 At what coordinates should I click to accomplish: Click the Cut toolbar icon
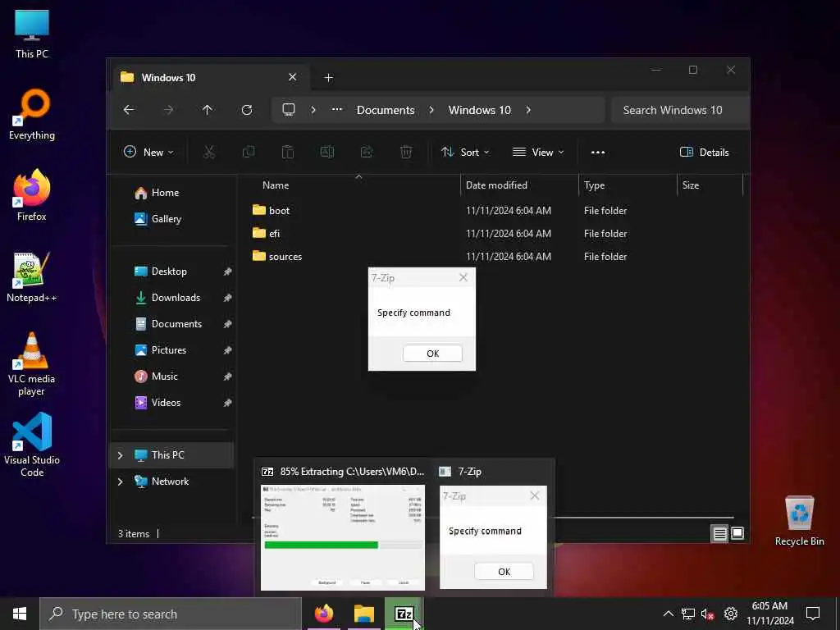(209, 152)
